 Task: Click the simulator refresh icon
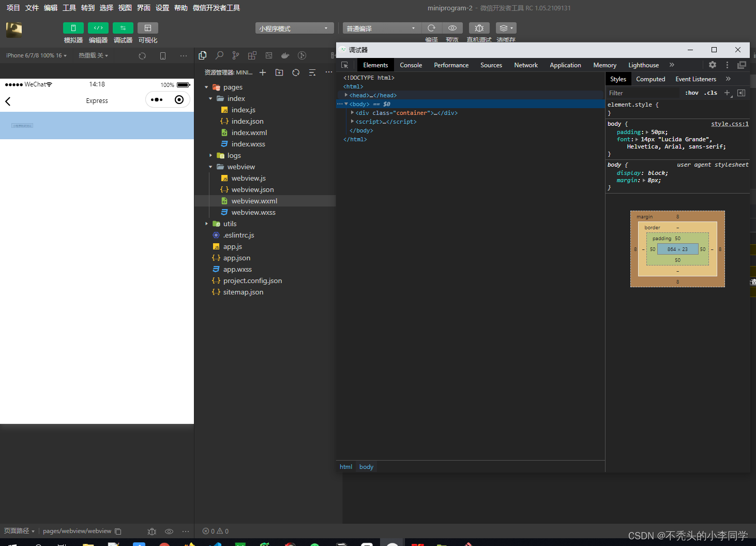click(x=142, y=56)
